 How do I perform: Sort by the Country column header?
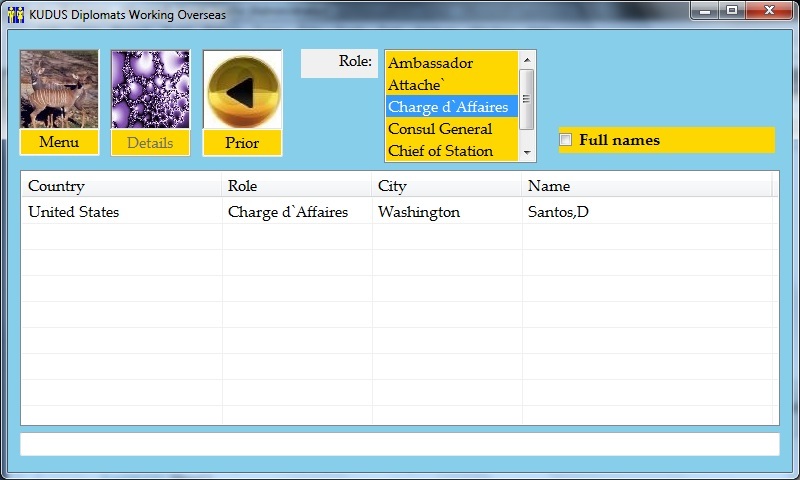coord(120,186)
